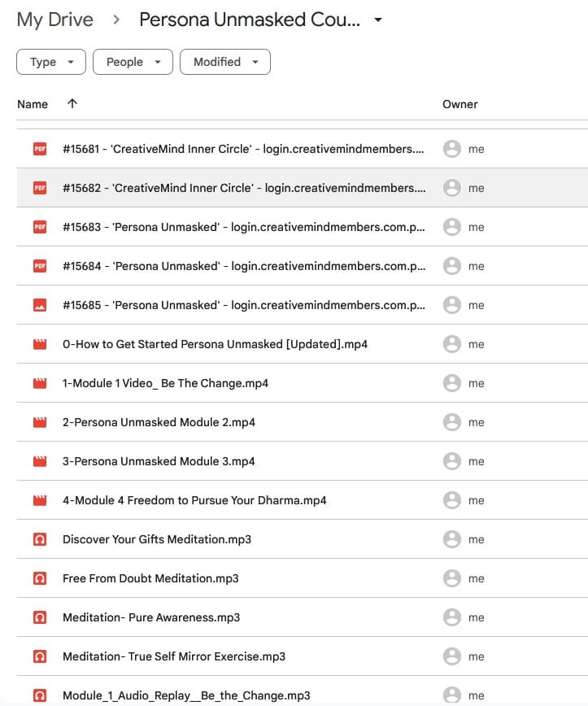Open the Type filter dropdown
The height and width of the screenshot is (706, 588).
pos(50,62)
